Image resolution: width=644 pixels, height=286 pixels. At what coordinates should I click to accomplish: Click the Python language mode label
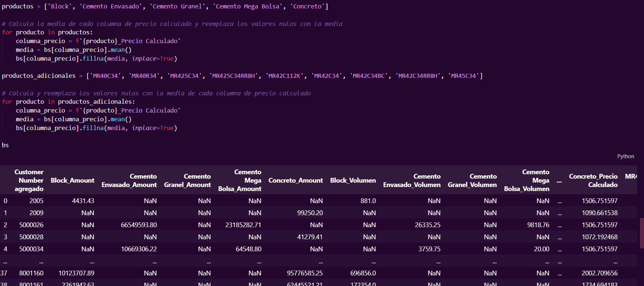click(x=625, y=156)
